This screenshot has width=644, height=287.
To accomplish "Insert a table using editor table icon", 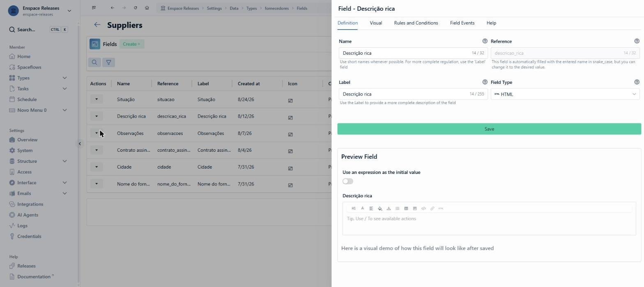I will point(406,208).
